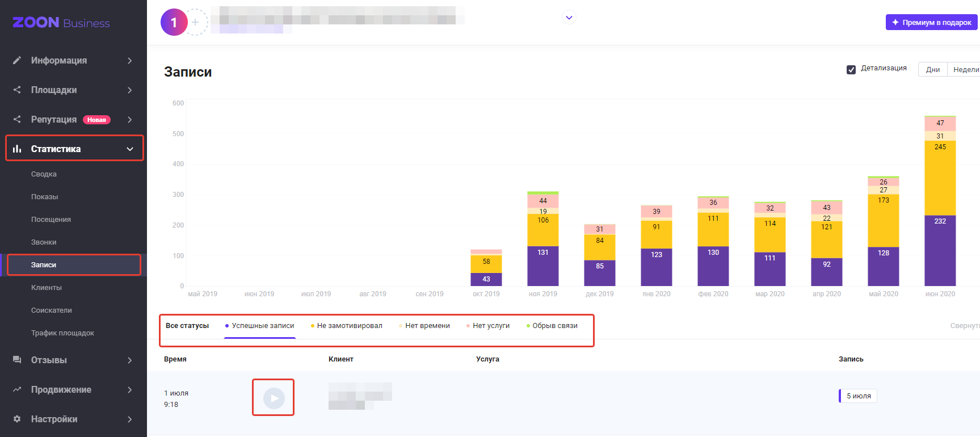Click the Время column header
The image size is (980, 437).
(x=175, y=359)
